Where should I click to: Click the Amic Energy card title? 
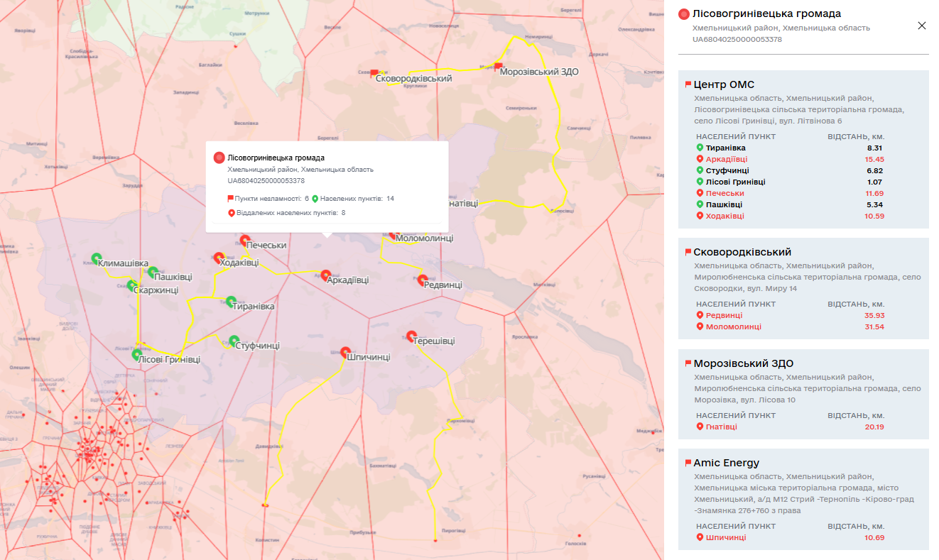726,463
